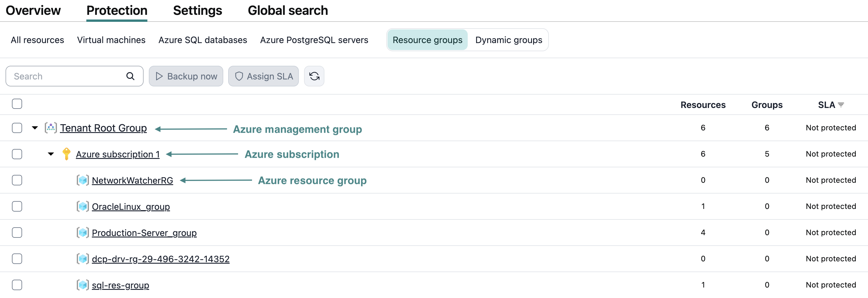Click the search magnifier icon
Image resolution: width=868 pixels, height=298 pixels.
pyautogui.click(x=131, y=76)
